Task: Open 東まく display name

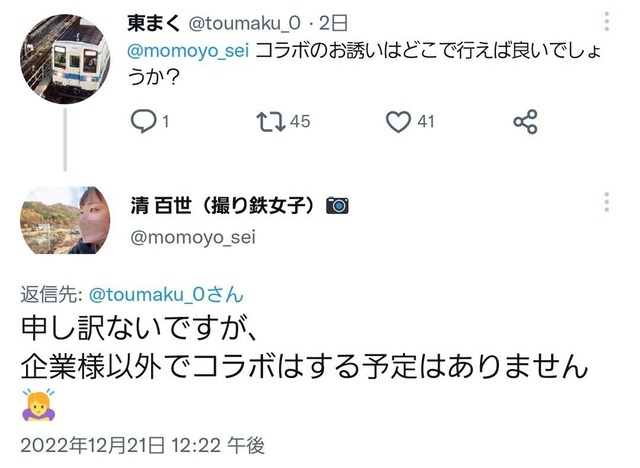Action: [x=154, y=23]
